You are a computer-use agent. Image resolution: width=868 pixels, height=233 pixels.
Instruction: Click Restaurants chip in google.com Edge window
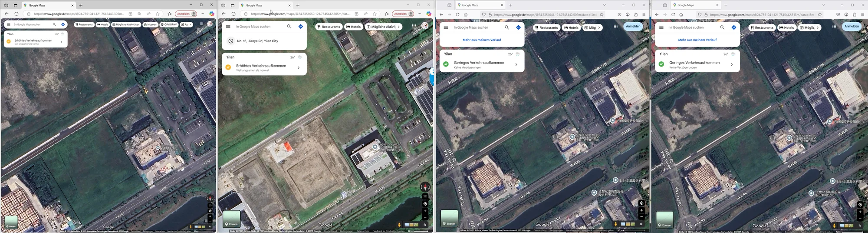(329, 27)
